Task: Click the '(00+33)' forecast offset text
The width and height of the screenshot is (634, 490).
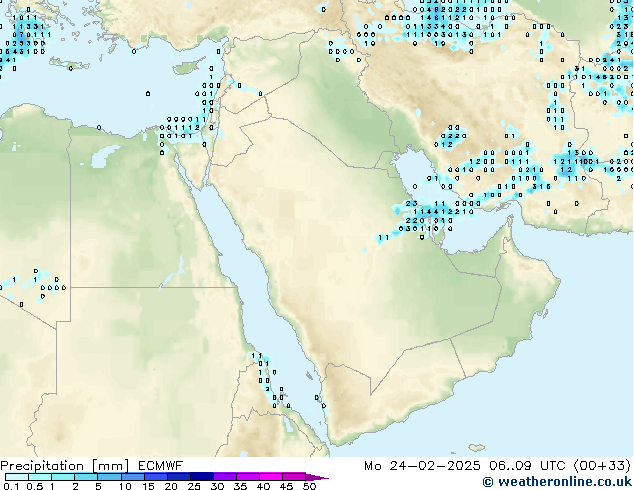Action: (602, 466)
